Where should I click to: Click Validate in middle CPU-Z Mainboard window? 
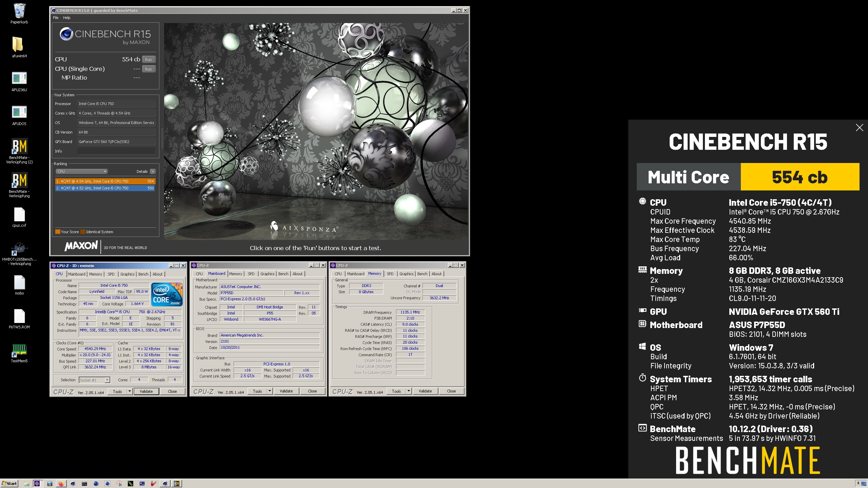286,391
